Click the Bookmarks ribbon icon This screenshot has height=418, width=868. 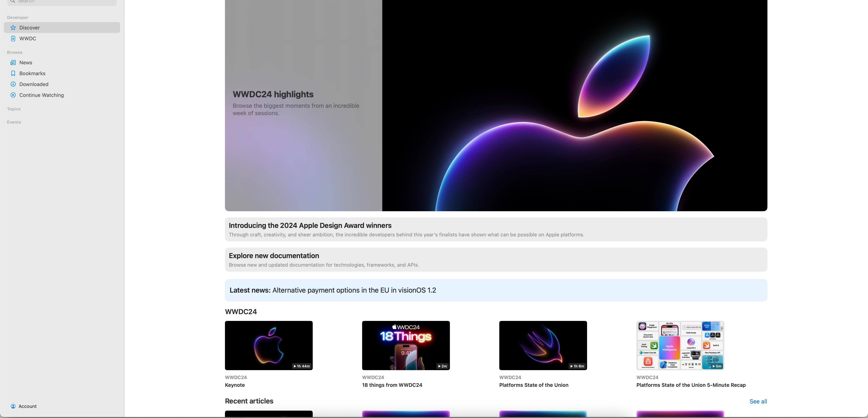pos(13,73)
